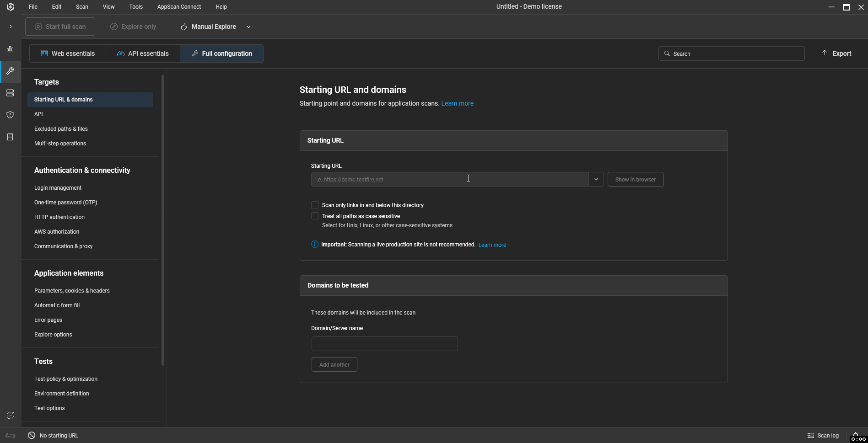Open the File menu
The image size is (868, 443).
tap(33, 7)
